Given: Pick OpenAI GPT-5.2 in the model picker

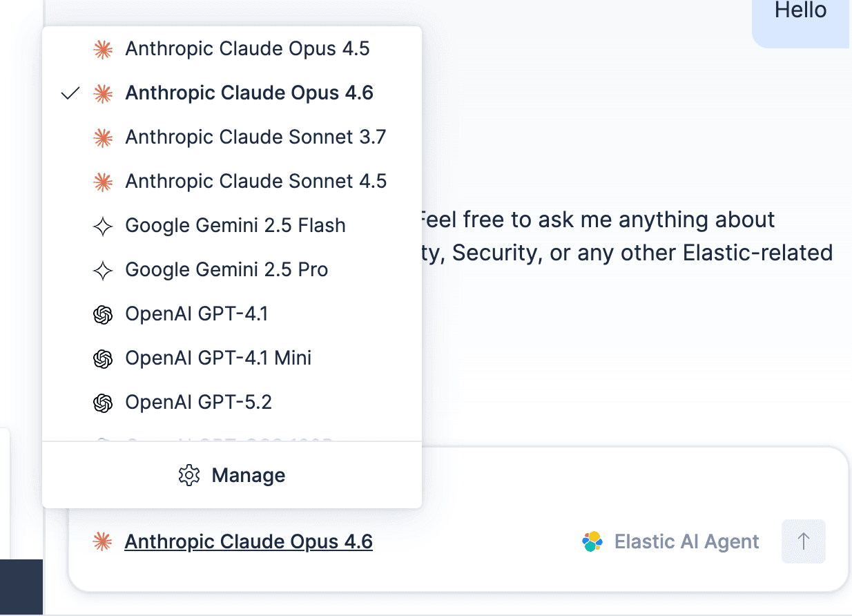Looking at the screenshot, I should click(x=198, y=402).
